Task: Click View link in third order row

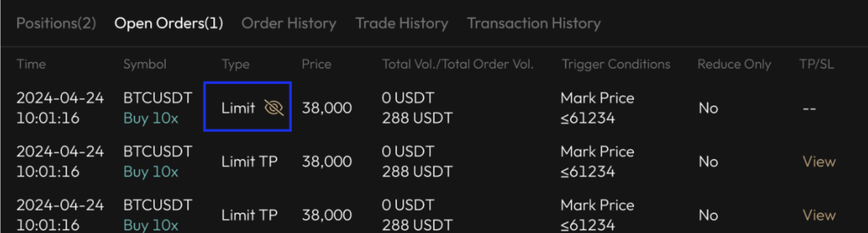Action: coord(819,215)
